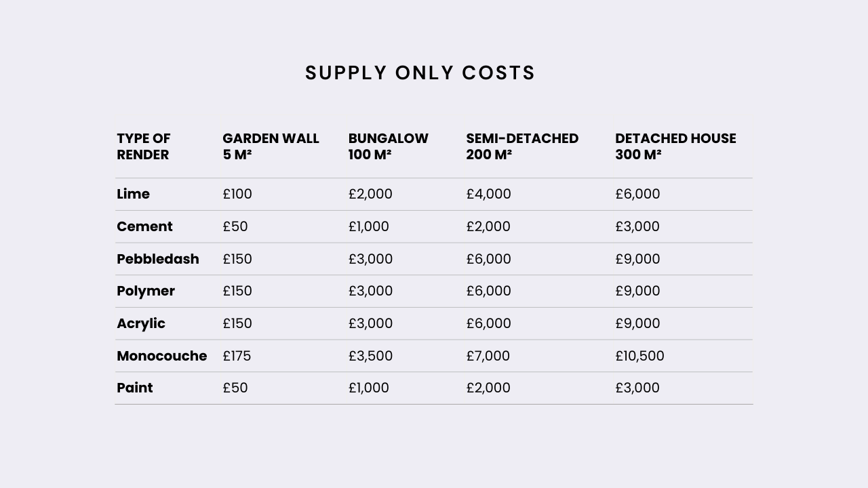This screenshot has height=488, width=868.
Task: Select the DETACHED HOUSE 300 M² header
Action: point(675,146)
